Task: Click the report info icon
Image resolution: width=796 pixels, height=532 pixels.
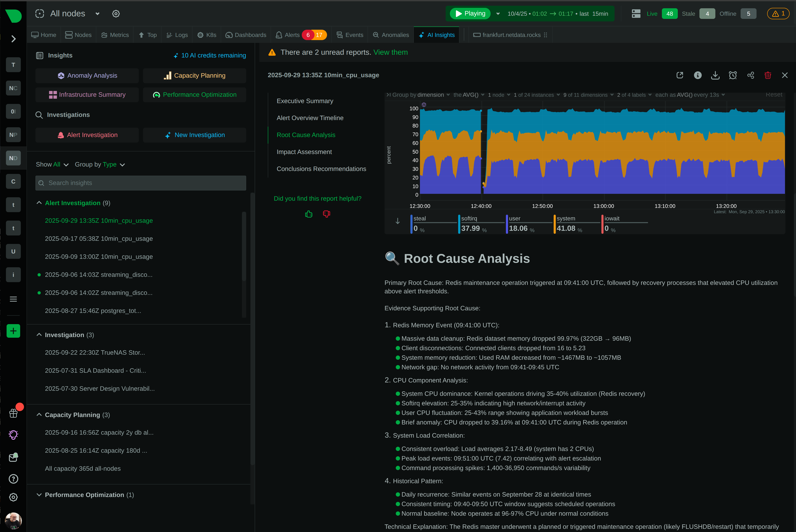Action: click(698, 75)
